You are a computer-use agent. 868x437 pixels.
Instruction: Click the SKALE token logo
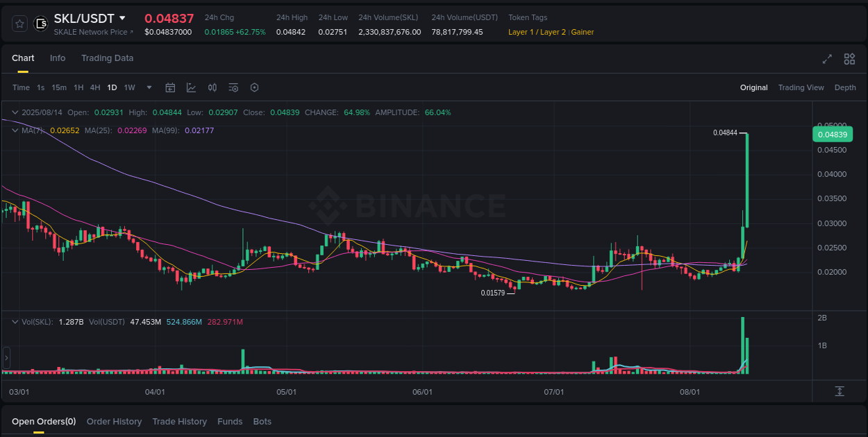pos(40,23)
